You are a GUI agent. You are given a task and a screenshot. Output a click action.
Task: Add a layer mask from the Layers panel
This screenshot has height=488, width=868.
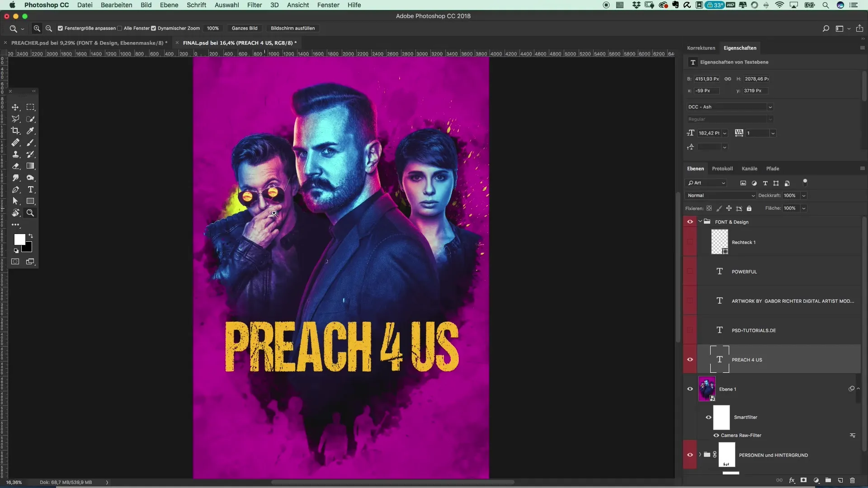tap(803, 480)
